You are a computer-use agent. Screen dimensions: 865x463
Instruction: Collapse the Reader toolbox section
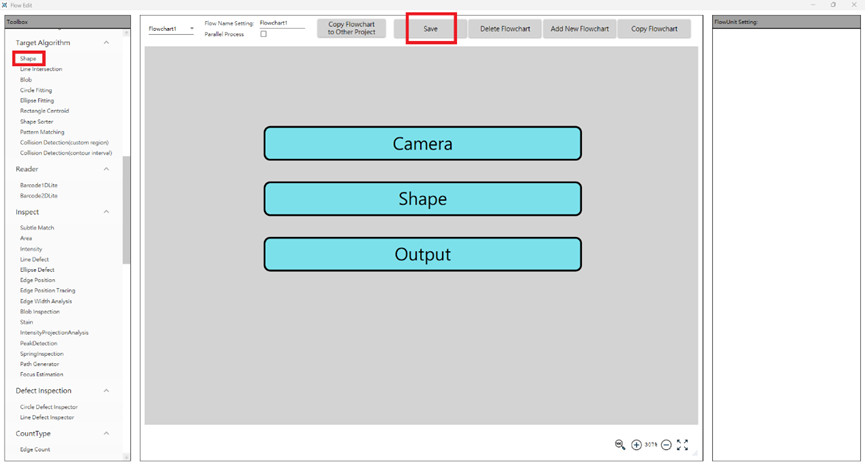tap(107, 169)
